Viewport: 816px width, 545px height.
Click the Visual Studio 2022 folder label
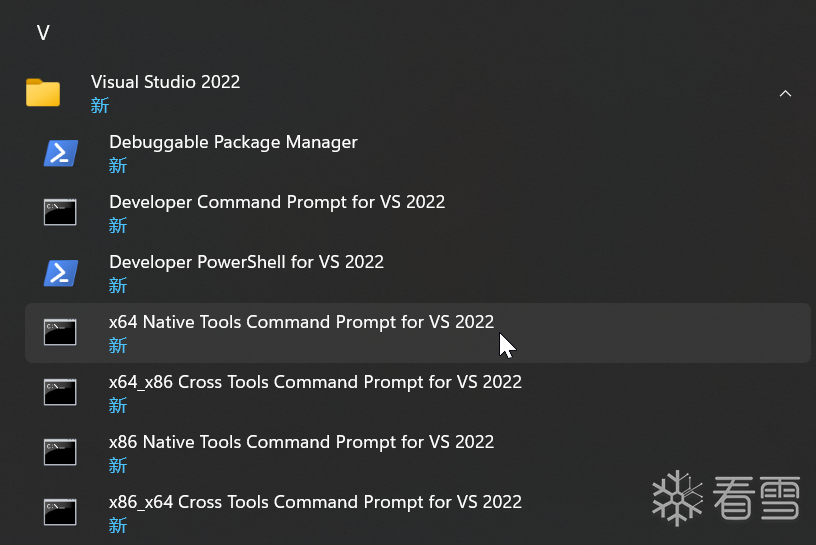(165, 82)
